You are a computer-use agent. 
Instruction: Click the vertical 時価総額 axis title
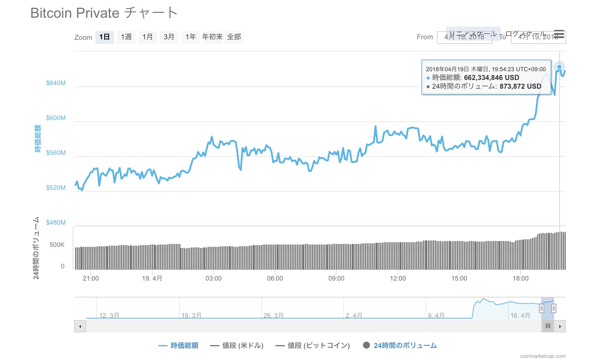(38, 139)
